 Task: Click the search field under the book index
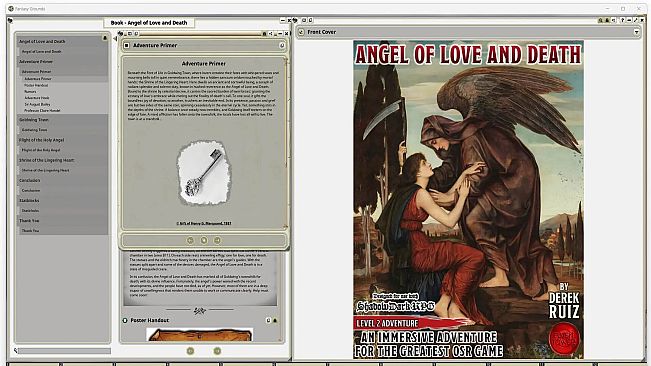pos(64,351)
